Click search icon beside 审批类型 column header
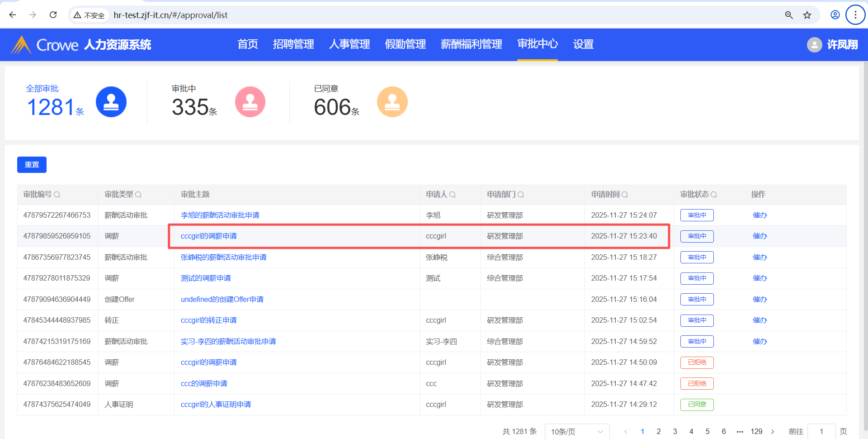This screenshot has height=439, width=868. tap(138, 195)
